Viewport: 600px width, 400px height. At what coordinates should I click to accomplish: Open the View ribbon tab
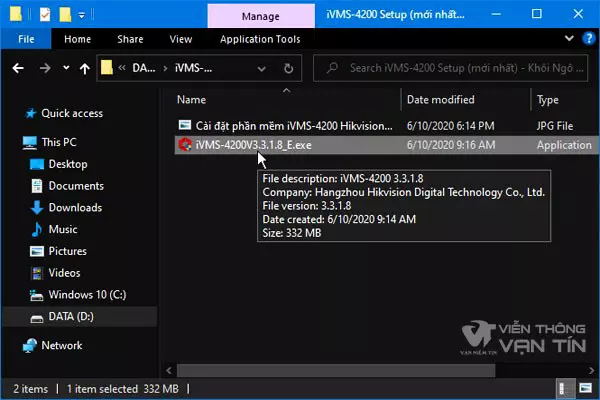coord(181,39)
